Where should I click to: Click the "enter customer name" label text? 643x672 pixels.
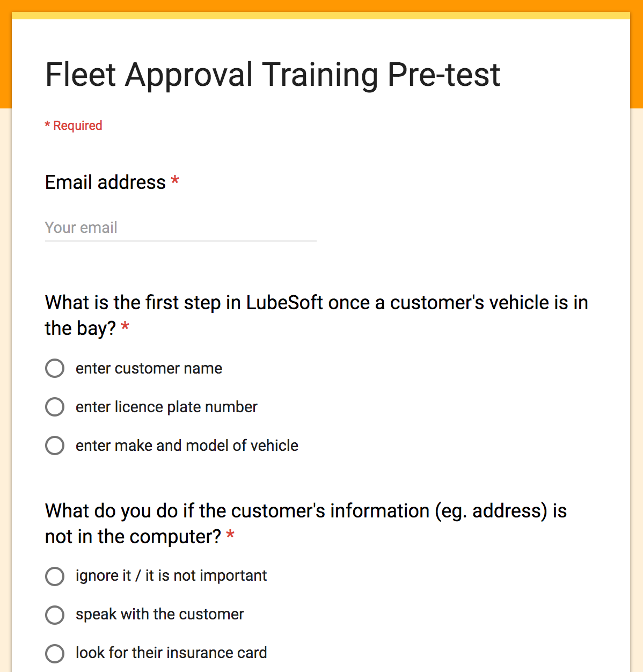click(149, 369)
